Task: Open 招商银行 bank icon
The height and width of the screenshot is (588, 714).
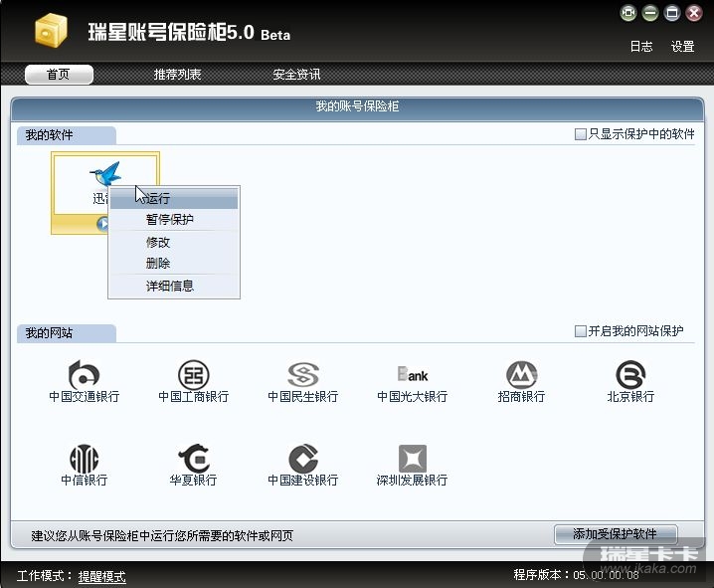Action: coord(521,374)
